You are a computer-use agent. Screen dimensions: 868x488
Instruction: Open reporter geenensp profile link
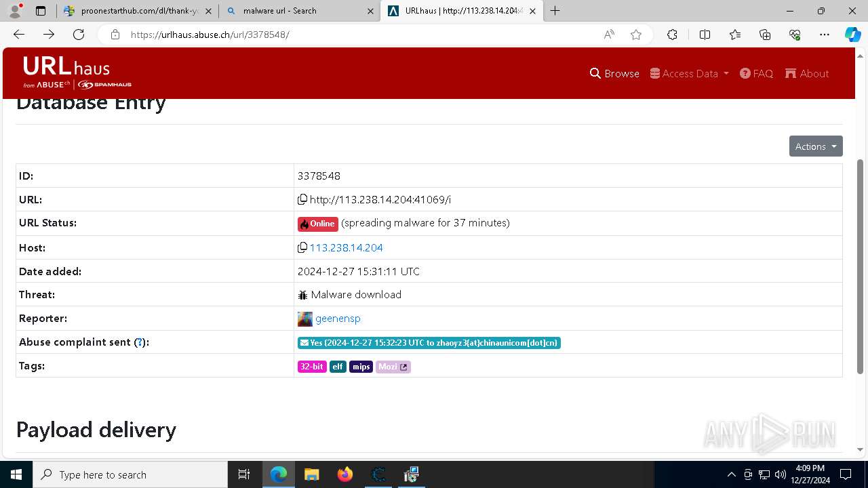pos(338,319)
